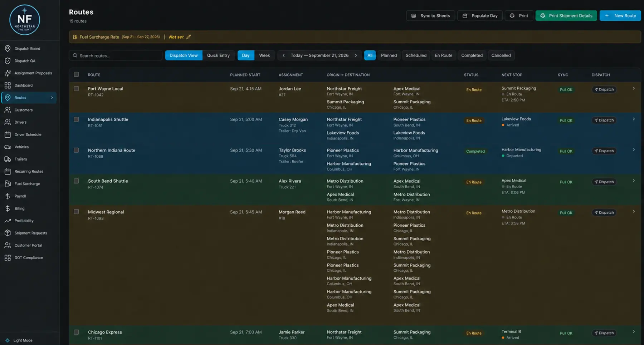644x345 pixels.
Task: Expand the Chicago Express row chevron
Action: tap(634, 332)
